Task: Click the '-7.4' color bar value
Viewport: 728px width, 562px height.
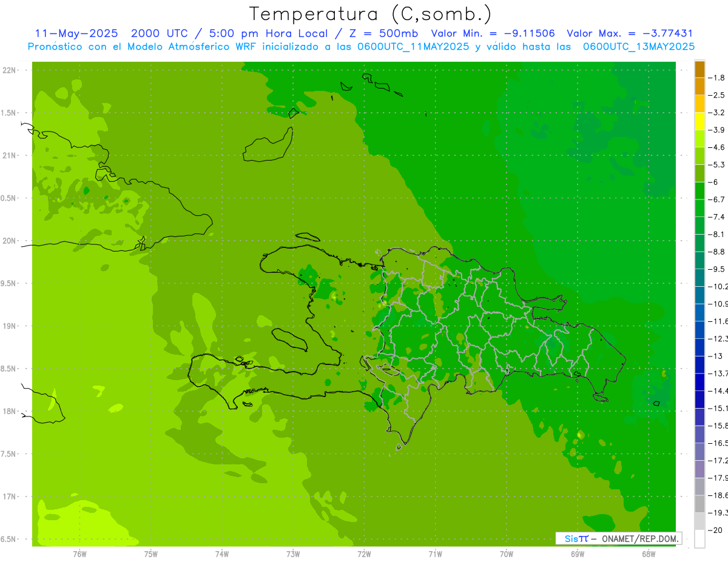Action: coord(716,216)
